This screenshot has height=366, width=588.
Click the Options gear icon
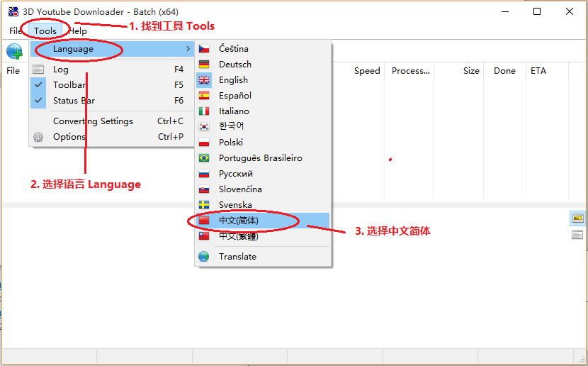38,137
